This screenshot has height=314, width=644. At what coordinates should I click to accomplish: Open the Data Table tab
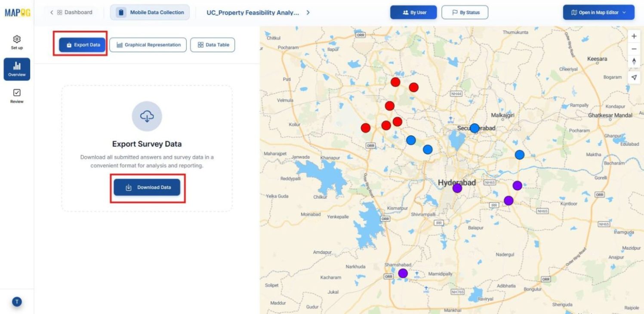(213, 44)
